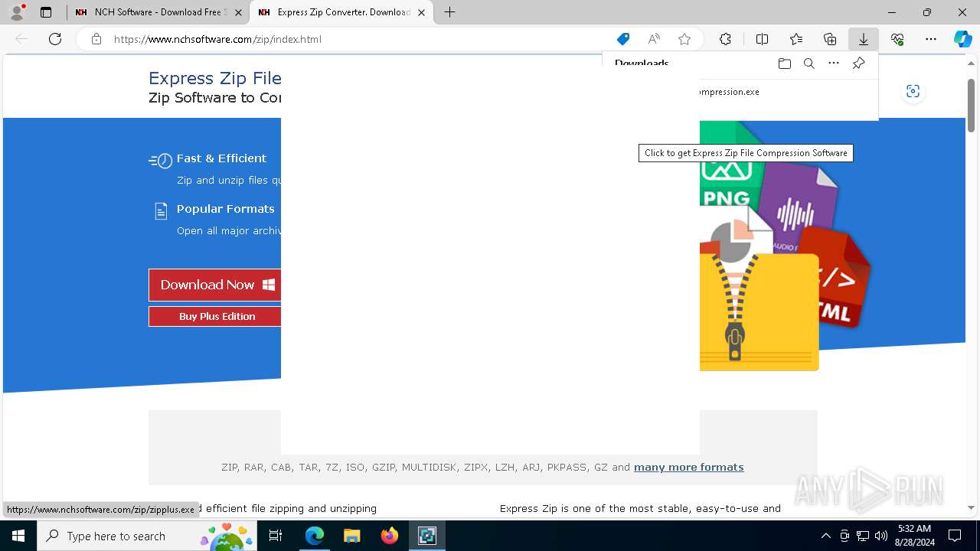Open Browser essentials icon

[897, 39]
